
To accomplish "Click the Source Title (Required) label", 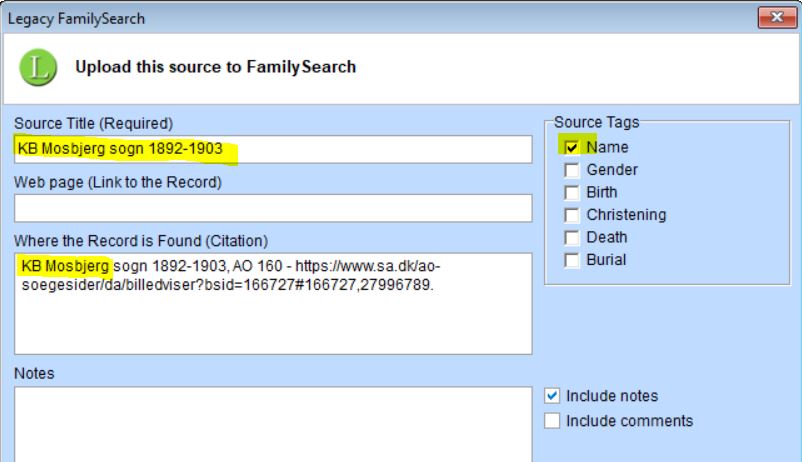I will click(x=94, y=123).
